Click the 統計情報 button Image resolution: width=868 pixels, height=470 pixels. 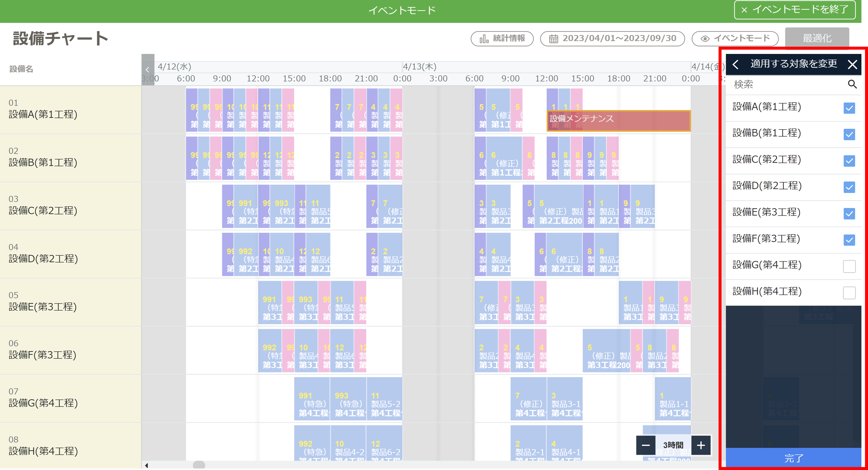click(502, 38)
